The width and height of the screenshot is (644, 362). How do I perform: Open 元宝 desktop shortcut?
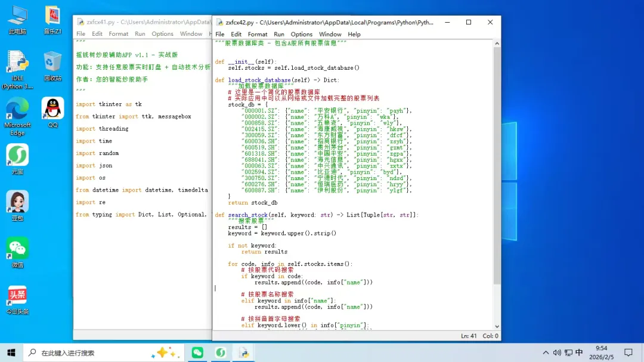[17, 159]
